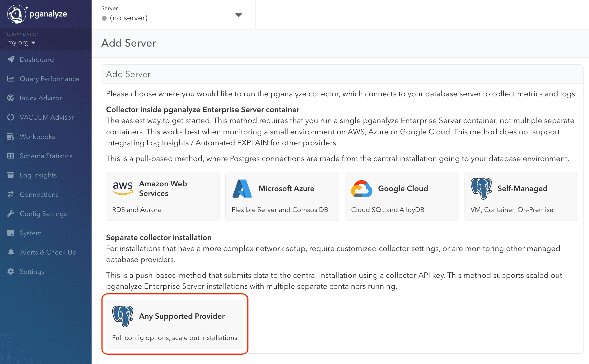The height and width of the screenshot is (364, 589).
Task: Select the Microsoft Azure provider card
Action: point(282,196)
